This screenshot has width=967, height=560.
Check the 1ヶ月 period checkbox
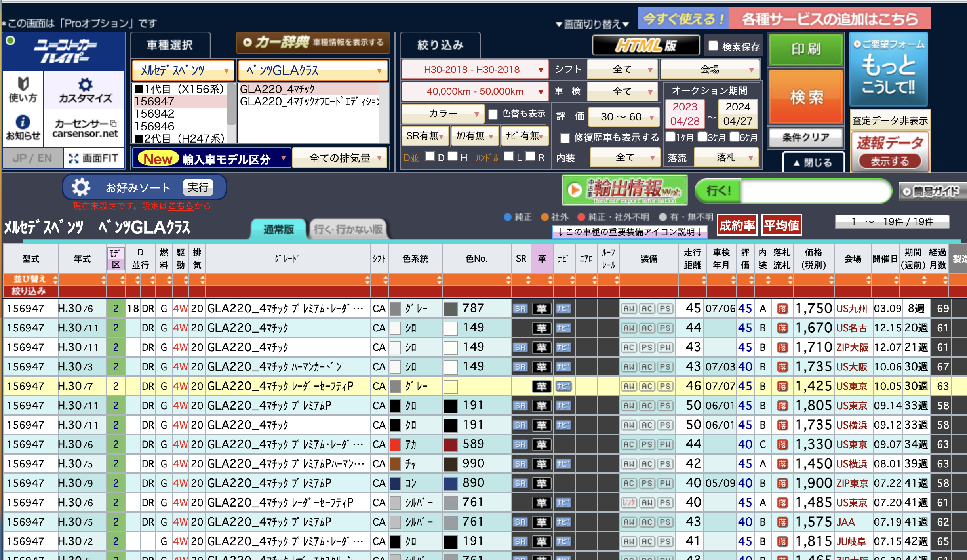[670, 137]
